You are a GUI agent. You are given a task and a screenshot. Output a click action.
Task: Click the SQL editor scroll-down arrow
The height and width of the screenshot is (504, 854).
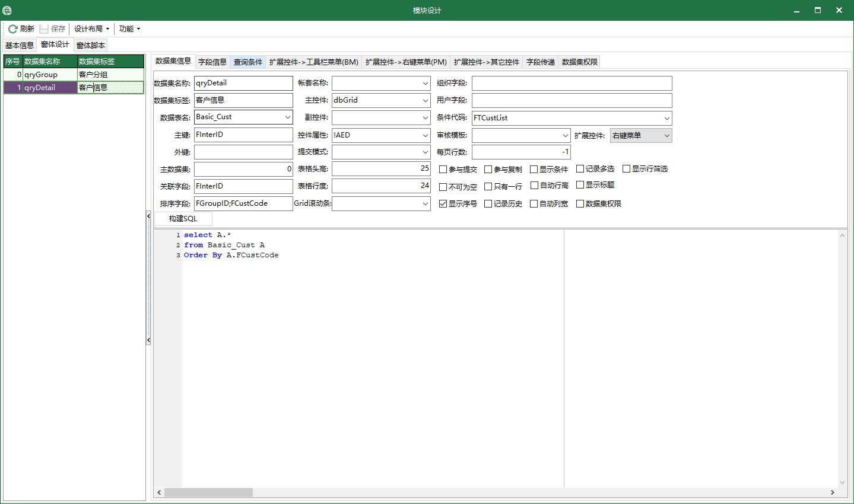coord(842,483)
